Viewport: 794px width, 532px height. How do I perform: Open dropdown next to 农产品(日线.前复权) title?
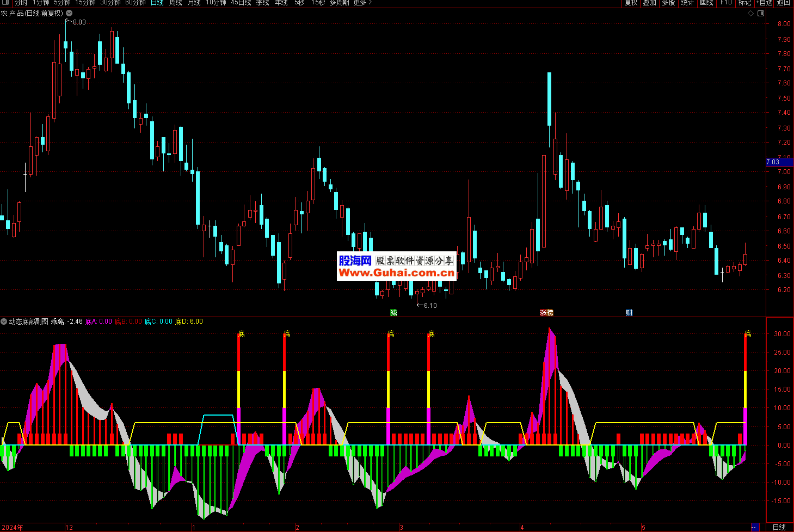point(69,13)
